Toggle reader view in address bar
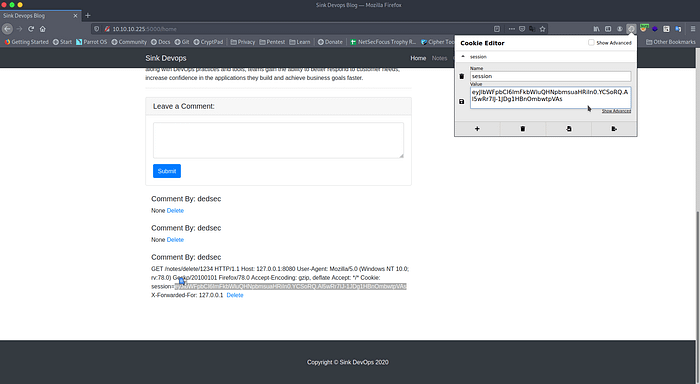This screenshot has width=700, height=384. (x=497, y=29)
